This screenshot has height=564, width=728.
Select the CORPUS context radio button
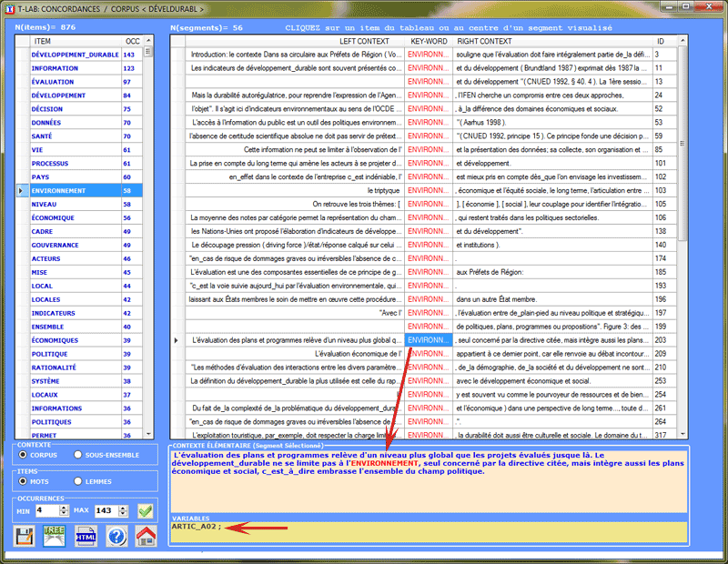[x=23, y=455]
